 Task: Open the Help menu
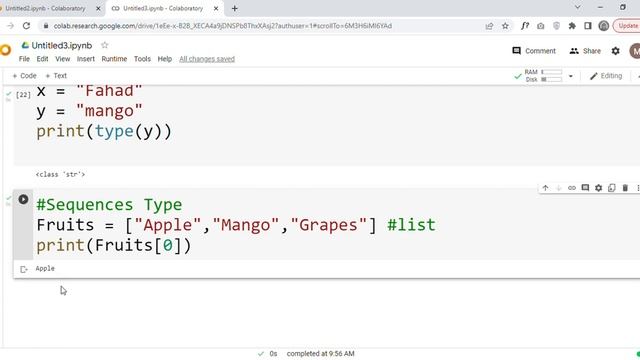(x=164, y=59)
